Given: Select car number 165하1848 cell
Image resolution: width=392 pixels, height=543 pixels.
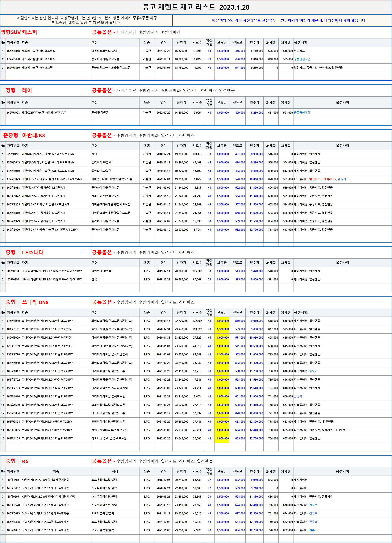Looking at the screenshot, I should (x=13, y=51).
